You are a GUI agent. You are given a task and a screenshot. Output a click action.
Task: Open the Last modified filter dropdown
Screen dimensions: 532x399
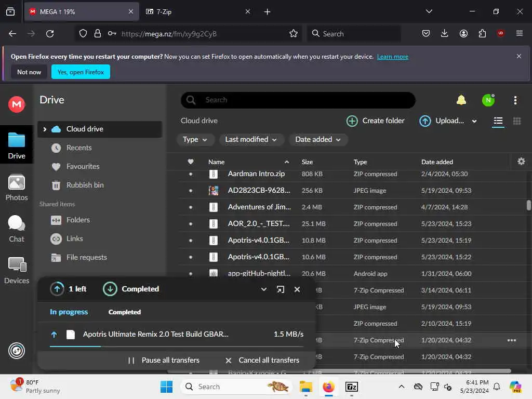click(x=251, y=139)
